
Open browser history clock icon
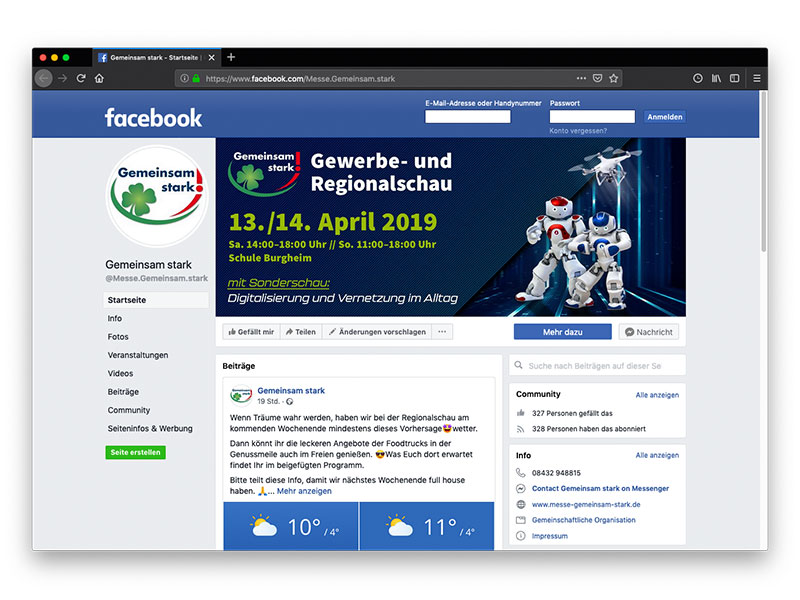click(697, 79)
